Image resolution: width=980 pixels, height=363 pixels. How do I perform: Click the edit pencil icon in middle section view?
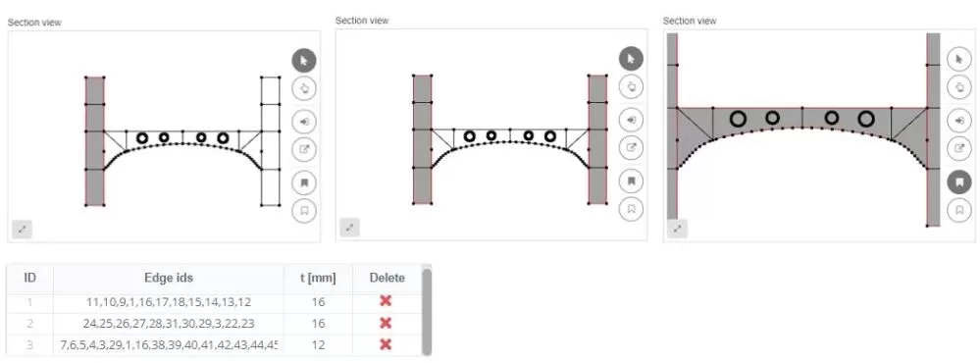(631, 147)
